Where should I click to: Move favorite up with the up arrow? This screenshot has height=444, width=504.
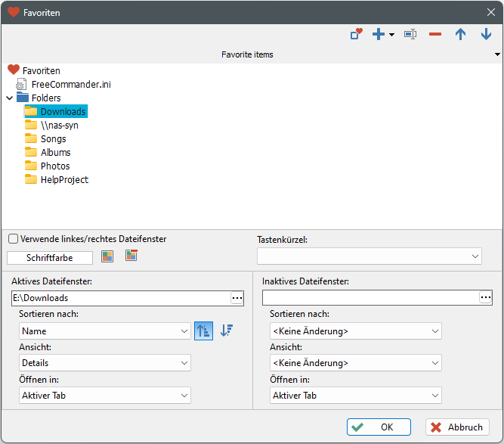(460, 35)
